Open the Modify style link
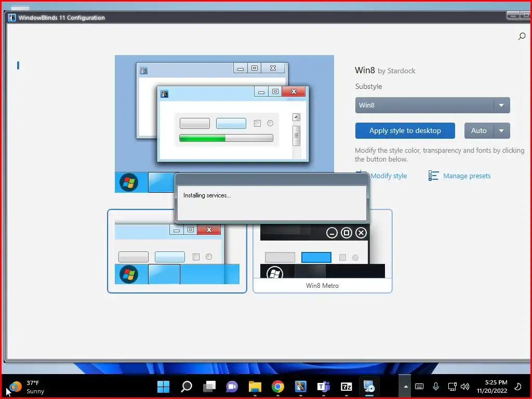The height and width of the screenshot is (399, 532). 389,176
